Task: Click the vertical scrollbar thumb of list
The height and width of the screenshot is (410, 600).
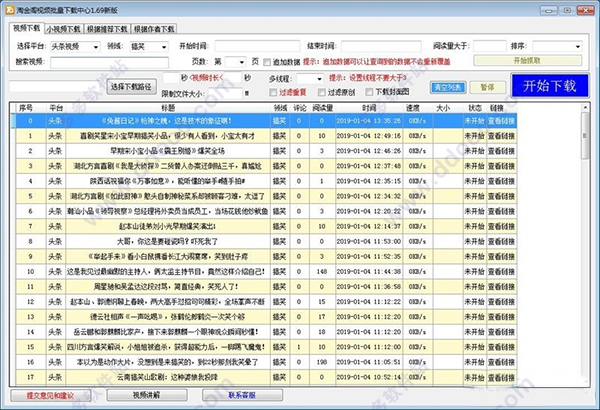Action: 585,136
